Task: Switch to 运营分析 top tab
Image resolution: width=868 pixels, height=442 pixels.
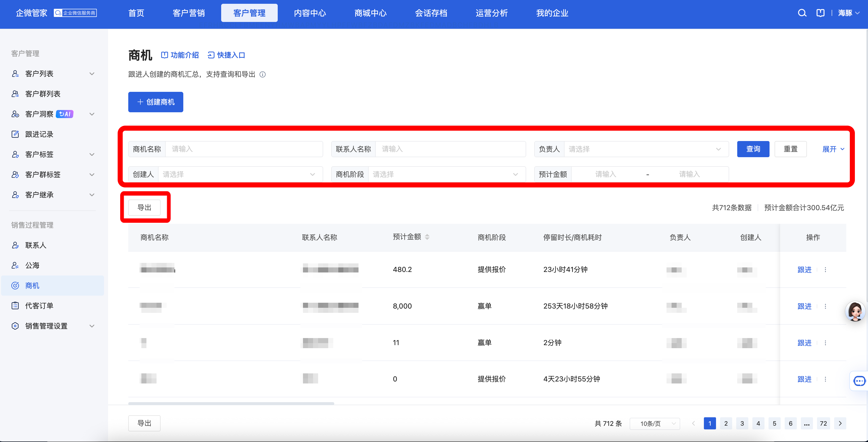Action: coord(492,13)
